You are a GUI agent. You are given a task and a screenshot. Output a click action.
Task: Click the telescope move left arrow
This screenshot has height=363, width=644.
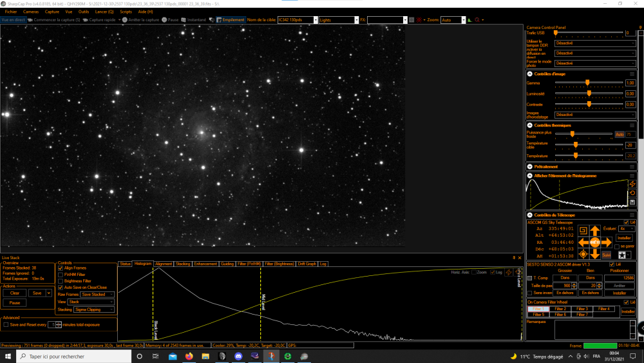(x=583, y=242)
